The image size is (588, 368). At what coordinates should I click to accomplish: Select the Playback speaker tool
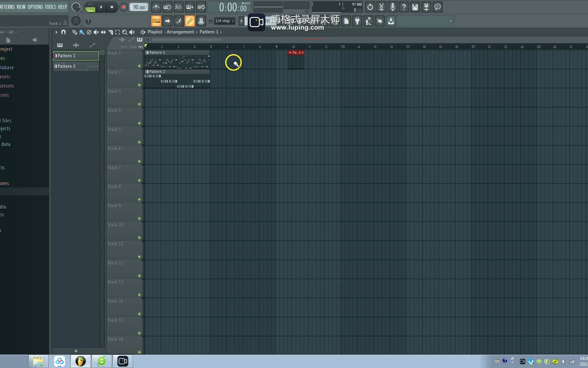(132, 32)
